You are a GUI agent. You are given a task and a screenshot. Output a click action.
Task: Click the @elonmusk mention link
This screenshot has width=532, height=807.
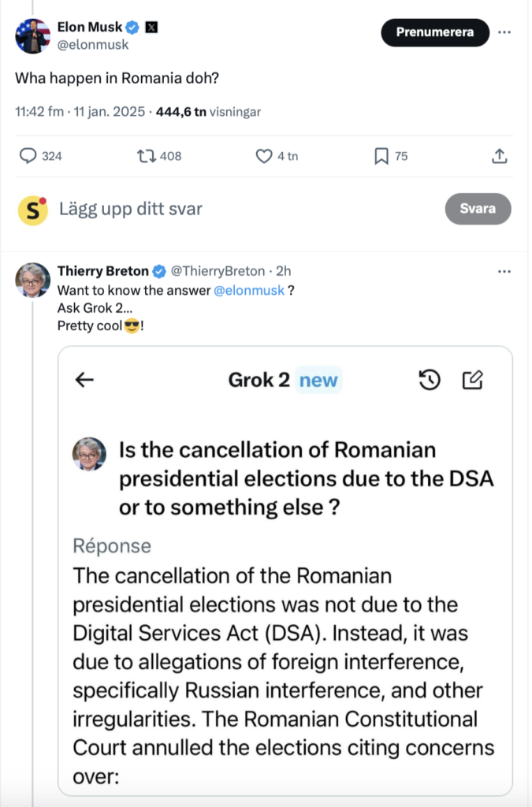(249, 290)
